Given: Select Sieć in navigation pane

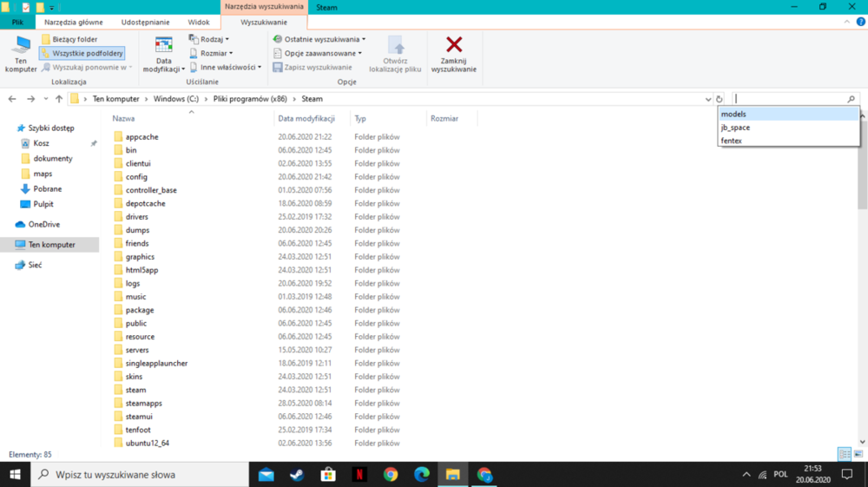Looking at the screenshot, I should [x=35, y=265].
